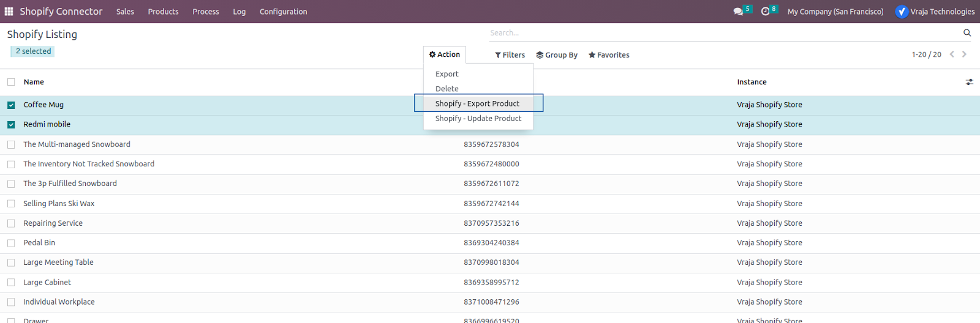Viewport: 980px width, 323px height.
Task: Open the Large Meeting Table record
Action: 58,262
